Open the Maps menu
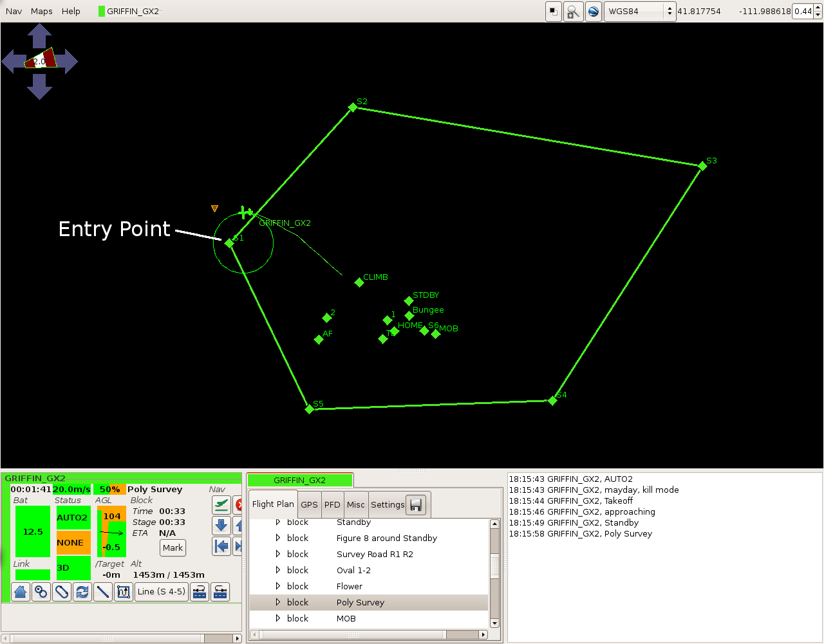The image size is (824, 644). pyautogui.click(x=42, y=11)
